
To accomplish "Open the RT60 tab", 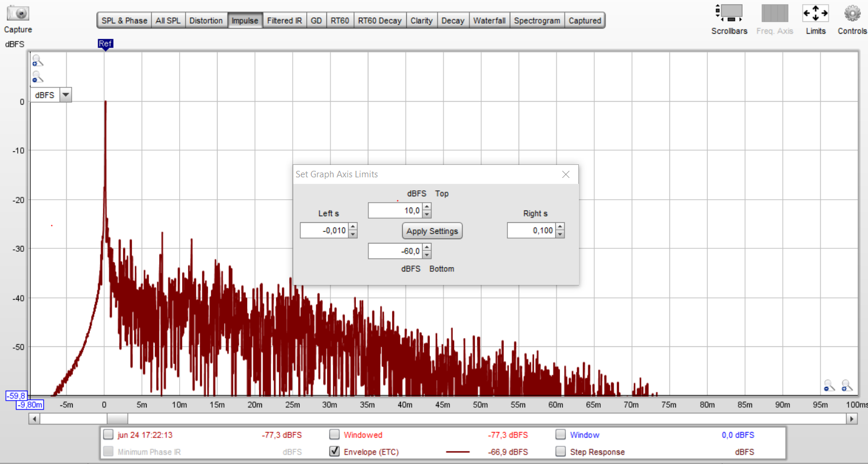I will [340, 21].
